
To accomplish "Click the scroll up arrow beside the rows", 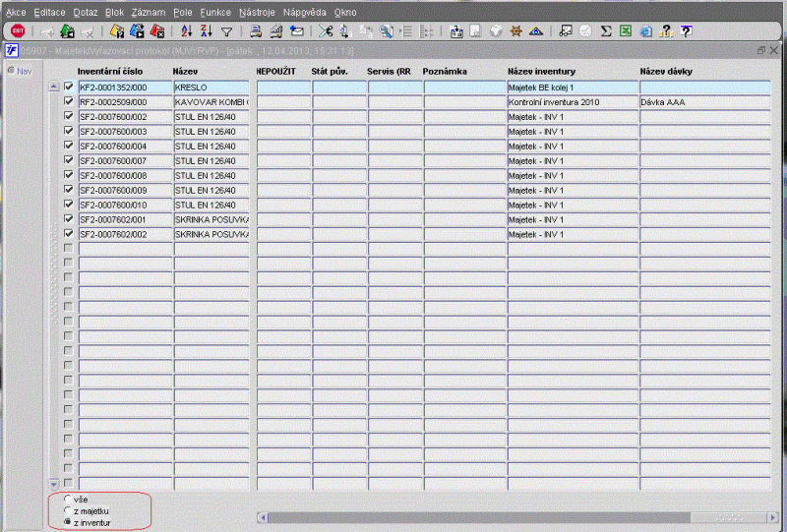I will [x=54, y=87].
